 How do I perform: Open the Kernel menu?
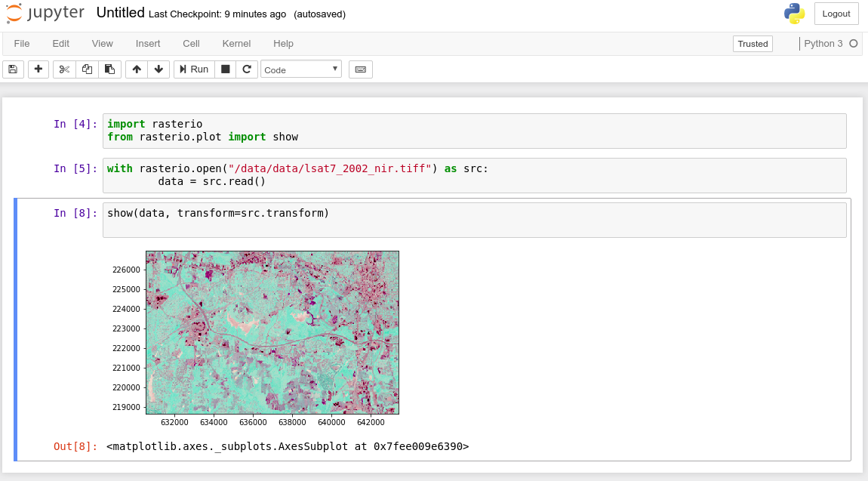tap(236, 43)
